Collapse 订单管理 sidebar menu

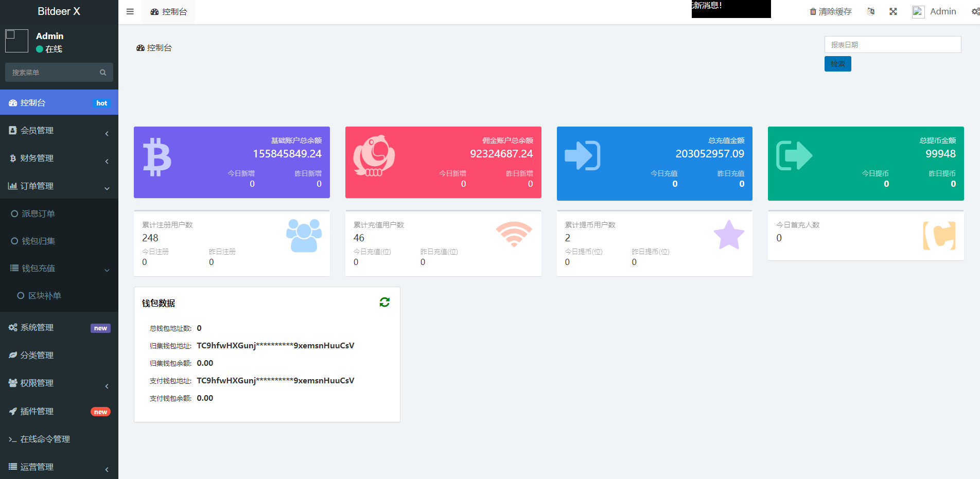click(59, 186)
